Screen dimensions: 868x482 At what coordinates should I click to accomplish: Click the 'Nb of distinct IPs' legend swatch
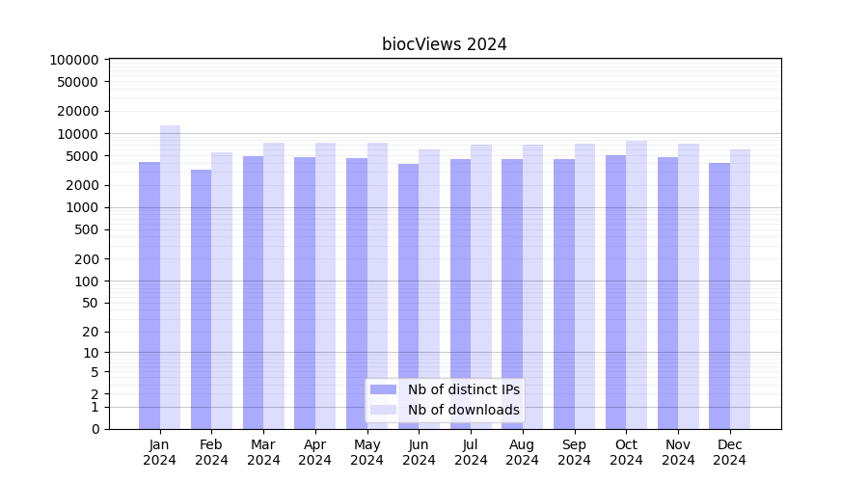383,389
